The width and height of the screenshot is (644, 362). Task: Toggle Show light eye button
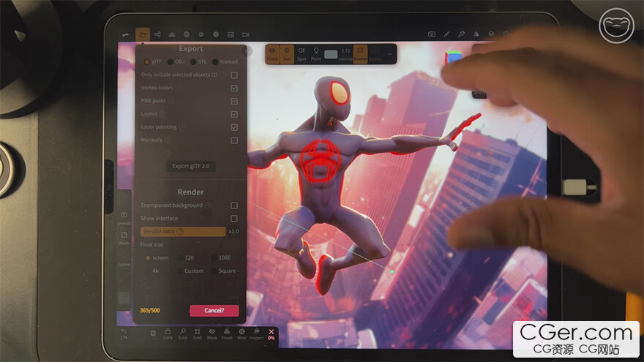coord(272,54)
